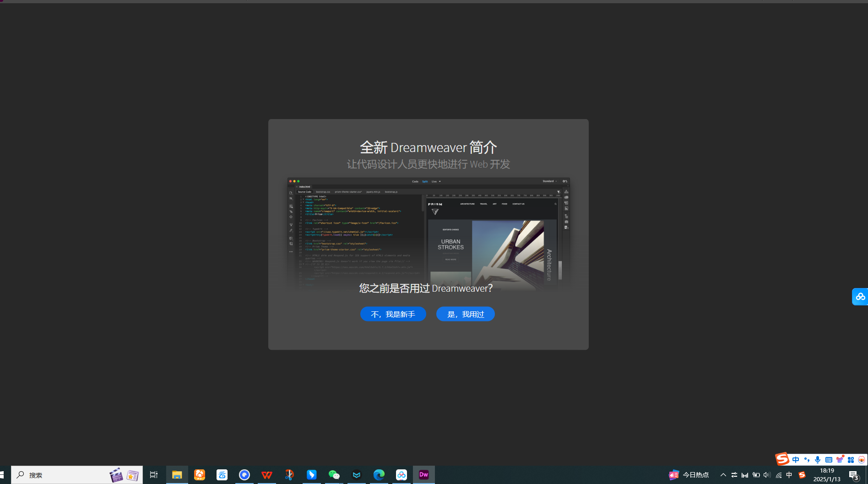Open Baidu Netdisk from the taskbar

point(401,475)
